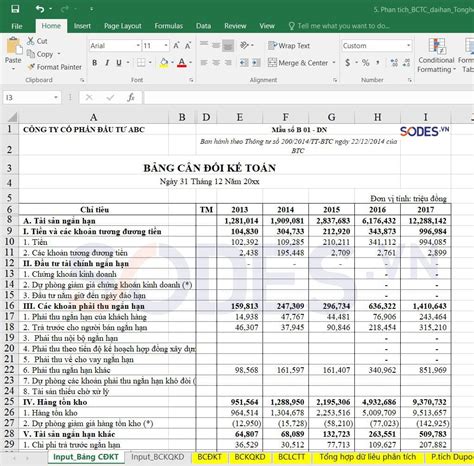Open the BCLCTT sheet tab

click(291, 457)
